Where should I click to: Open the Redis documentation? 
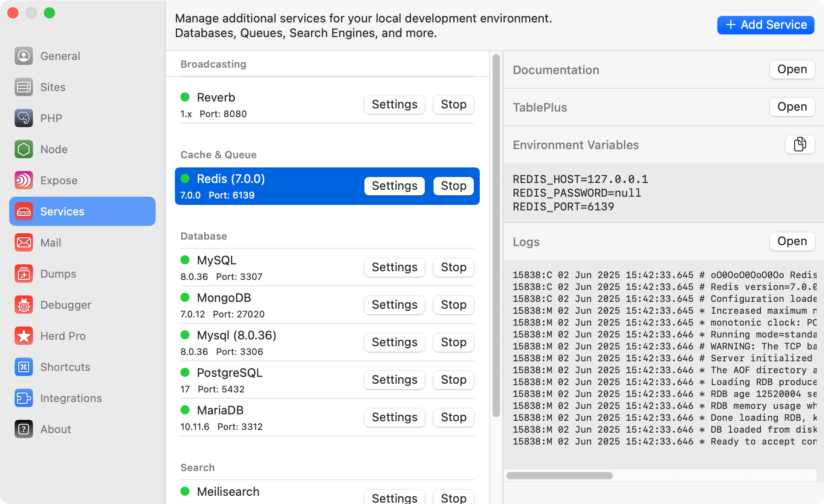(x=792, y=69)
